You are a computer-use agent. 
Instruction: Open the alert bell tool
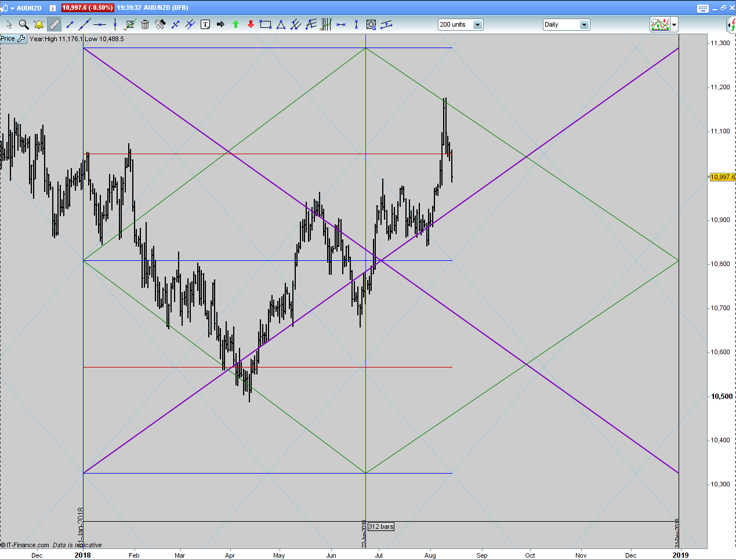coord(39,24)
